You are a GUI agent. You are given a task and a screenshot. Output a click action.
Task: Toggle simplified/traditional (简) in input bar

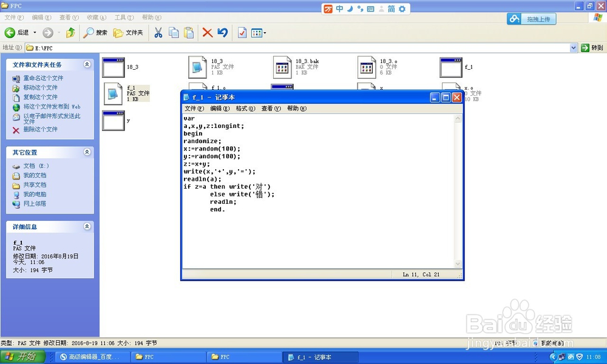tap(392, 9)
